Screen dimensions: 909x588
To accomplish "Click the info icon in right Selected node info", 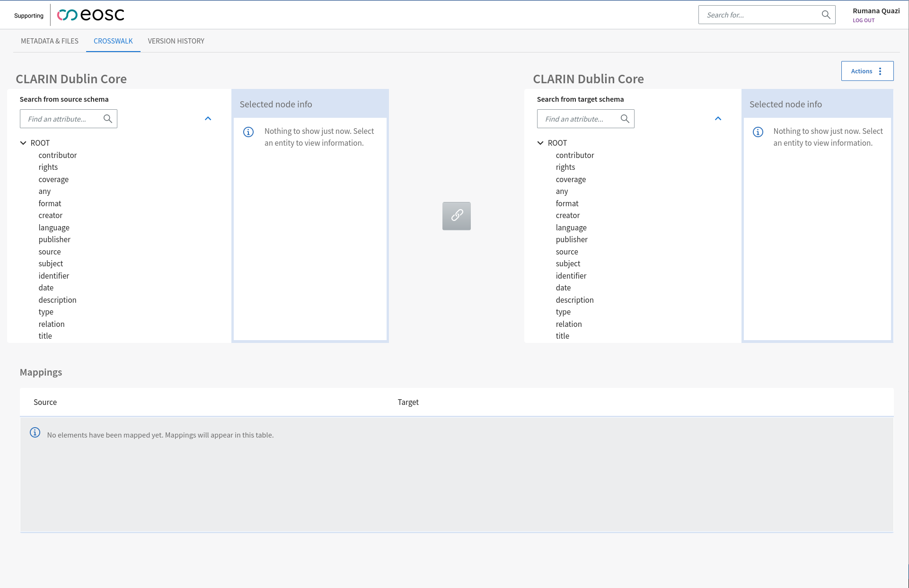I will pos(758,132).
